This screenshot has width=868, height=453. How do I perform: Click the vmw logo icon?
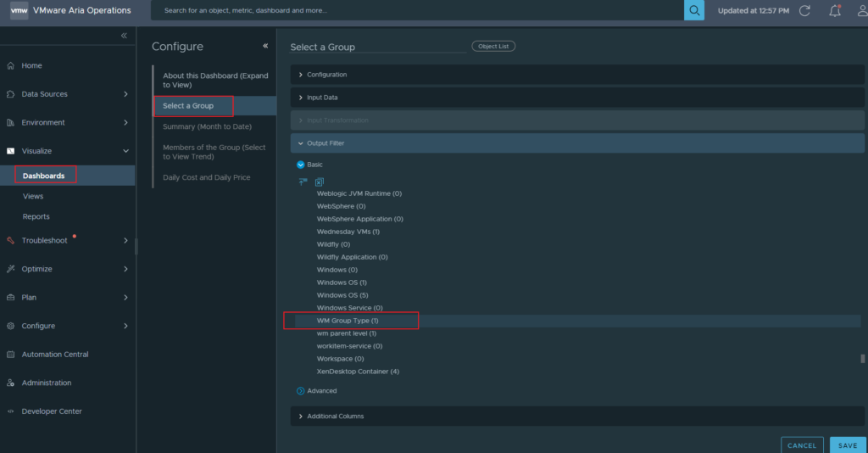click(x=19, y=10)
